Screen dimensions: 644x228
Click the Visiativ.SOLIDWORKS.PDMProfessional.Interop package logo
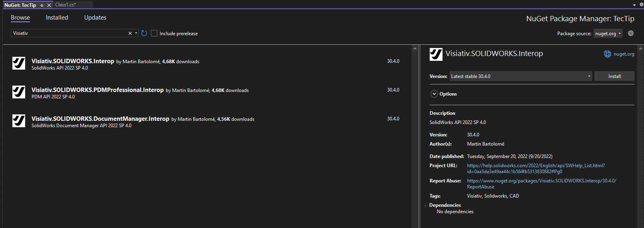tap(19, 92)
